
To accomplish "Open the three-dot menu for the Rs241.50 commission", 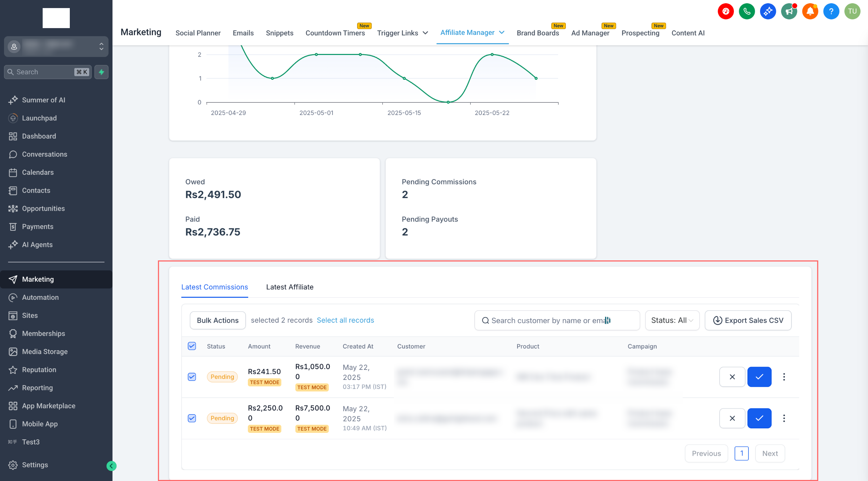I will (784, 377).
